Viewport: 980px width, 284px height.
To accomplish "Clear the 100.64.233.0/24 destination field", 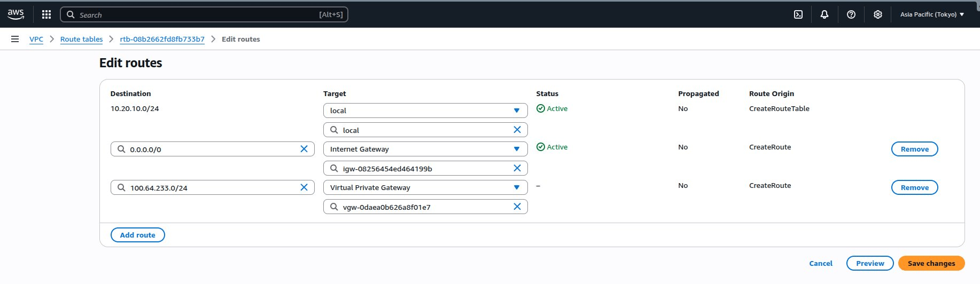I will [304, 187].
